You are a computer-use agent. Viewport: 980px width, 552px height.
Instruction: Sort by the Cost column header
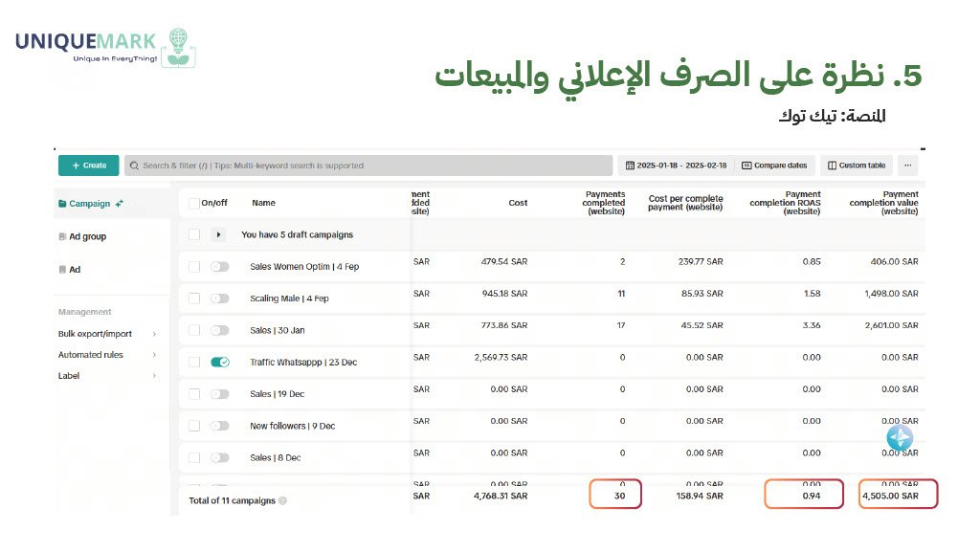(518, 203)
